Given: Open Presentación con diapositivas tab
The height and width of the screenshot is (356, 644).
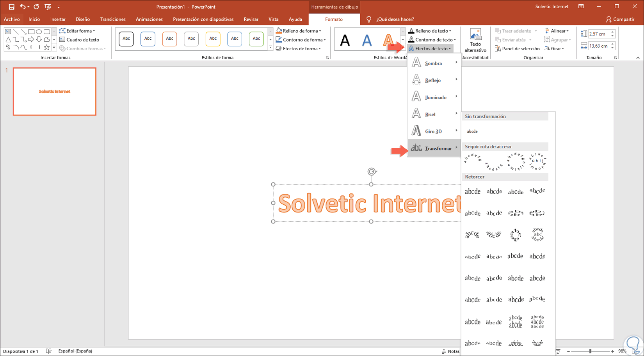Looking at the screenshot, I should 203,19.
